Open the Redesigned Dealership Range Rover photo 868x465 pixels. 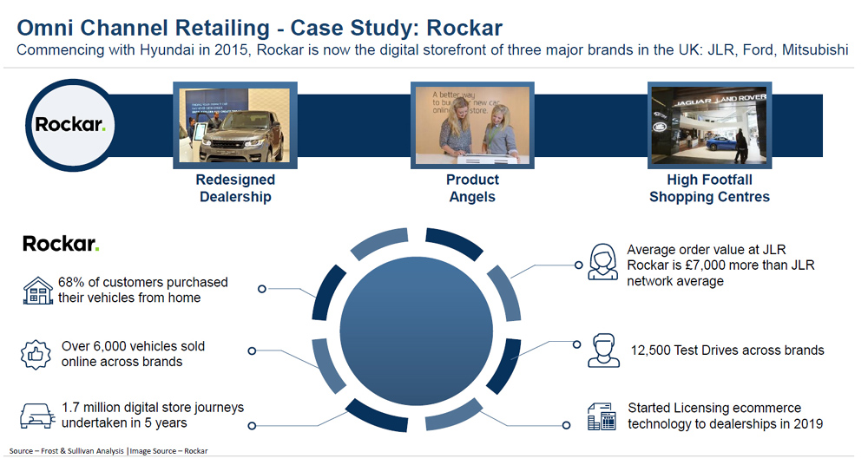pyautogui.click(x=235, y=125)
